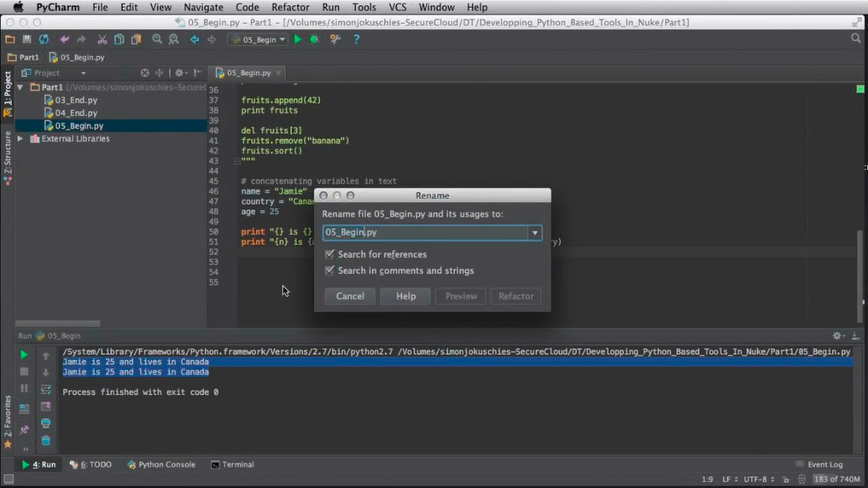Open the VCS menu

(x=398, y=7)
